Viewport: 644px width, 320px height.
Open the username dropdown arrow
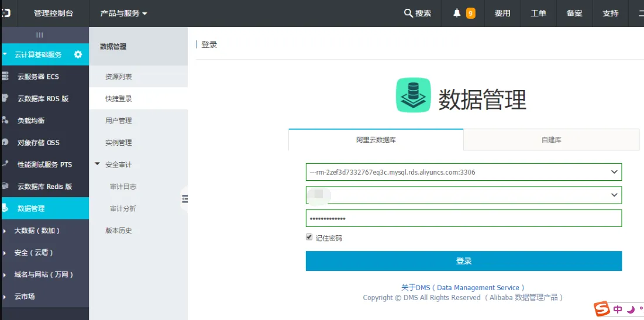tap(614, 195)
